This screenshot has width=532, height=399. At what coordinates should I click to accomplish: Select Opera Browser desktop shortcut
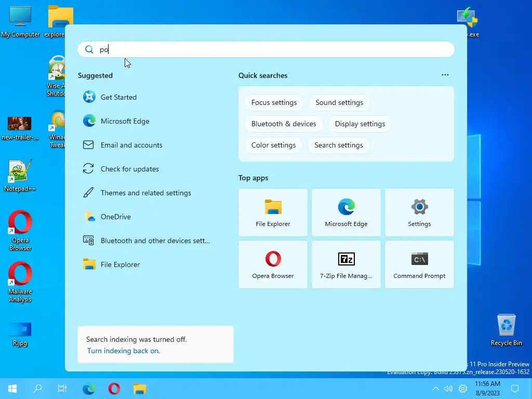[x=20, y=231]
